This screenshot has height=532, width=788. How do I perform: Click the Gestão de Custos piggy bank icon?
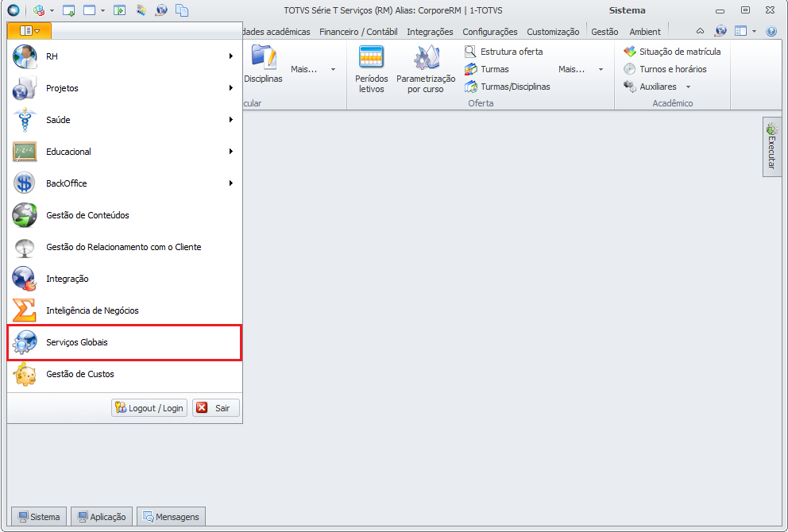25,374
